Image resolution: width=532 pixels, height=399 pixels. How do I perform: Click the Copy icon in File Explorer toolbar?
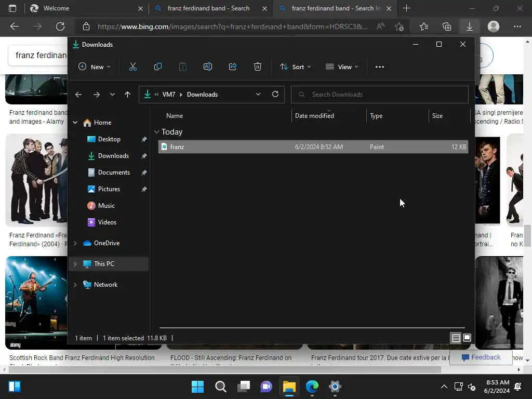click(x=158, y=67)
